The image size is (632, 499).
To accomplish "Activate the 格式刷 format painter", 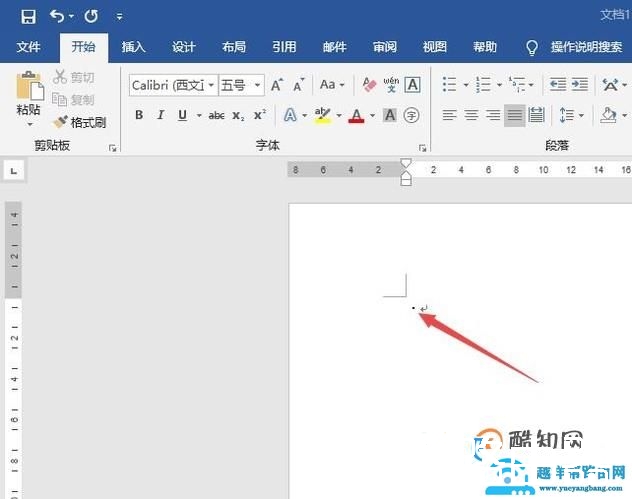I will click(x=80, y=122).
